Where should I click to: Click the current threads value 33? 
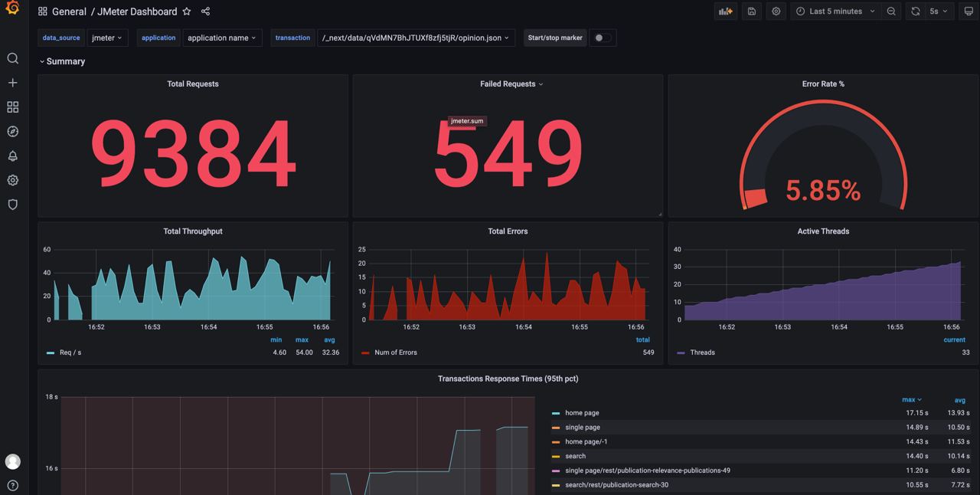(965, 352)
